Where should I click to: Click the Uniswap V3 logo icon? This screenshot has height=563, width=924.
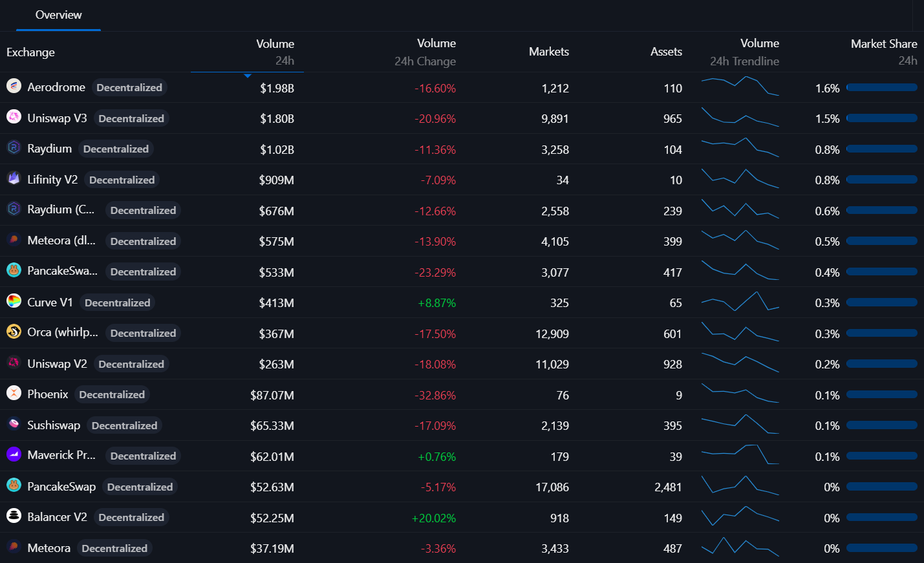pyautogui.click(x=14, y=116)
